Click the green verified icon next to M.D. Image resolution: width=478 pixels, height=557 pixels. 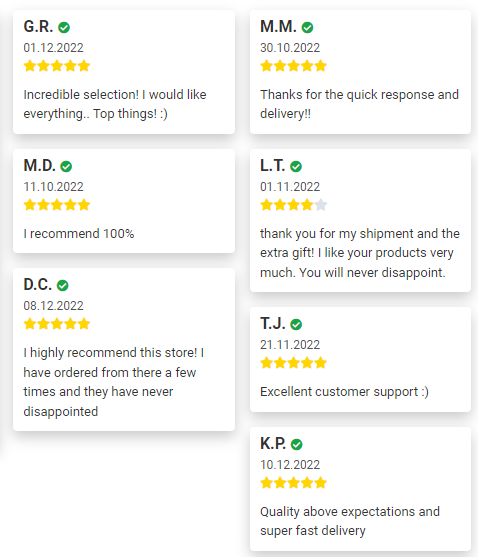66,166
